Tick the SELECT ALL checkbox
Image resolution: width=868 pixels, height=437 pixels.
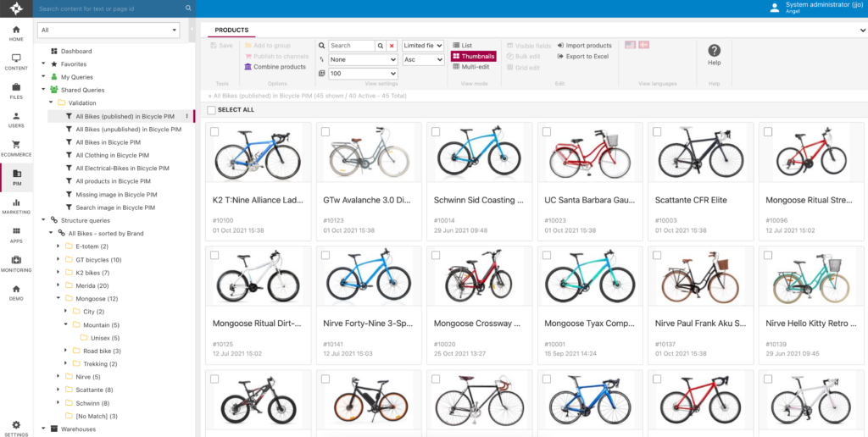211,110
